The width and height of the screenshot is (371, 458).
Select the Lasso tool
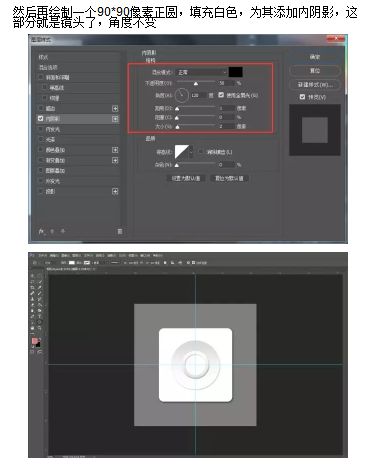[32, 282]
